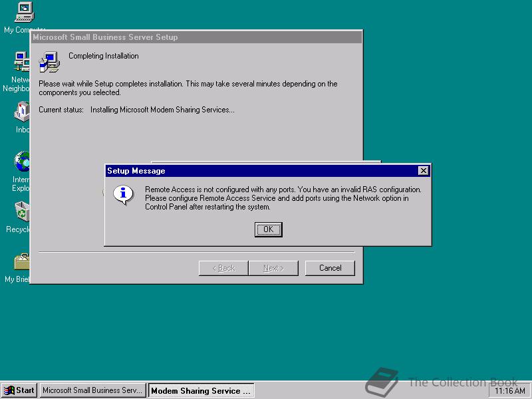Close the Setup Message dialog
532x399 pixels.
[x=424, y=171]
